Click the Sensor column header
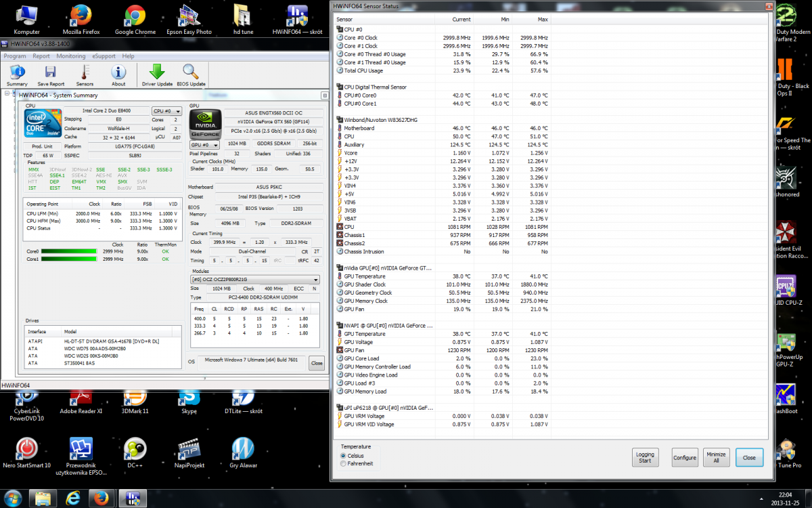This screenshot has height=508, width=812. [x=384, y=20]
